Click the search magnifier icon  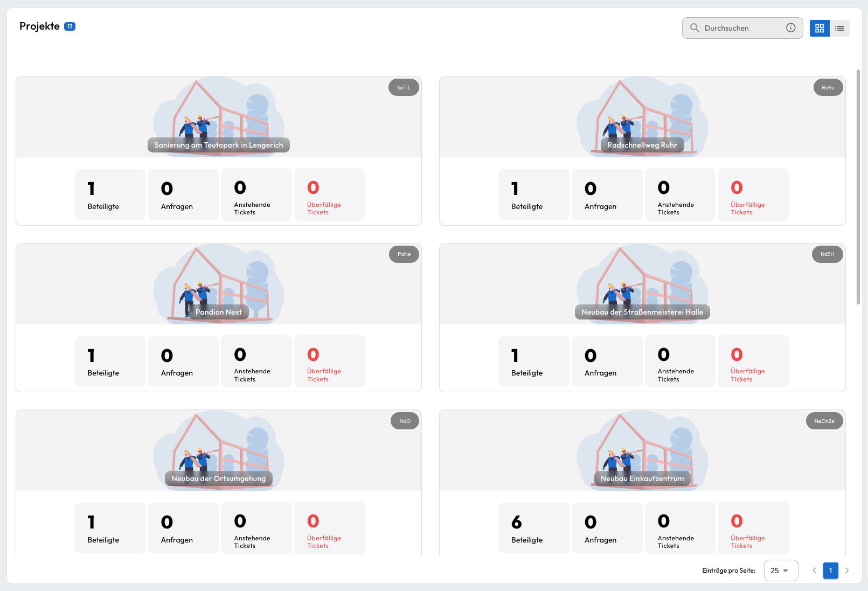[695, 28]
